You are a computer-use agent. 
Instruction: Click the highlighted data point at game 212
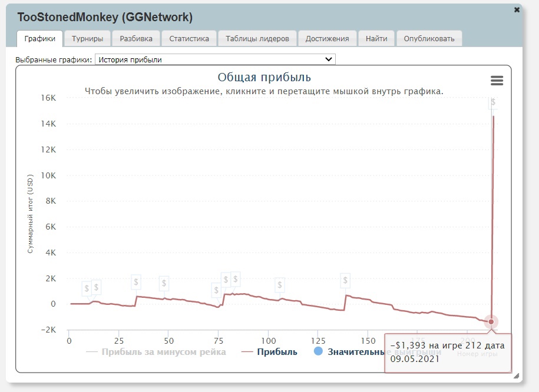coord(491,321)
